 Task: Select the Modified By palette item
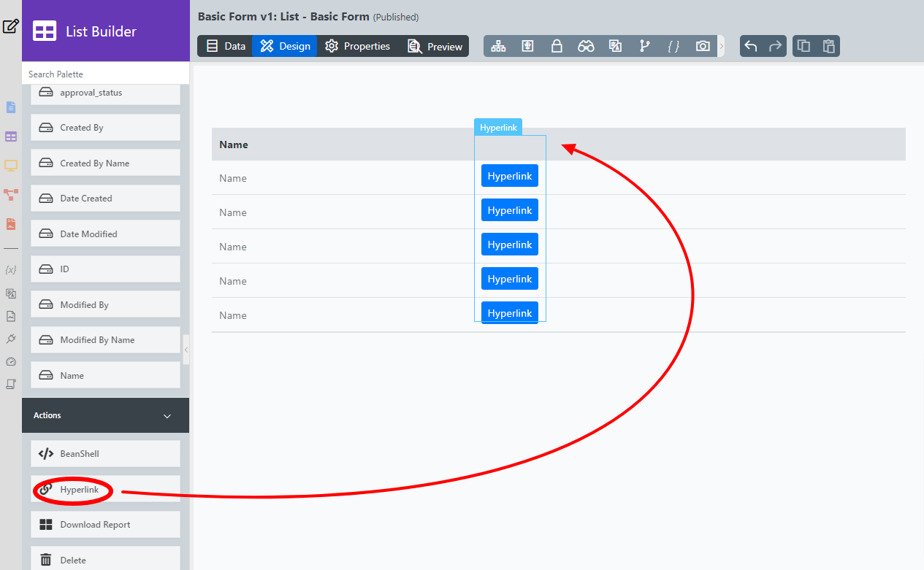pos(105,304)
